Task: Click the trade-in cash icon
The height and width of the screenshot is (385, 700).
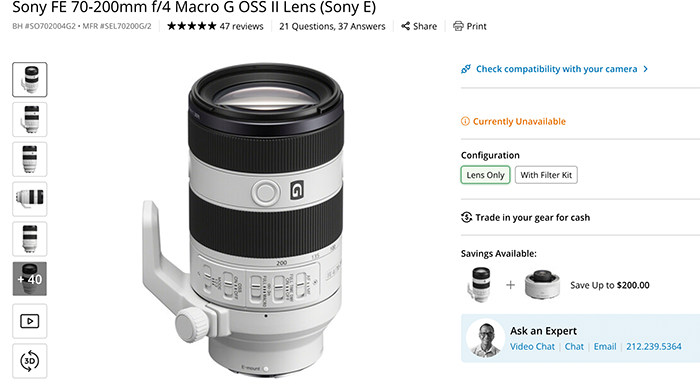Action: point(466,218)
